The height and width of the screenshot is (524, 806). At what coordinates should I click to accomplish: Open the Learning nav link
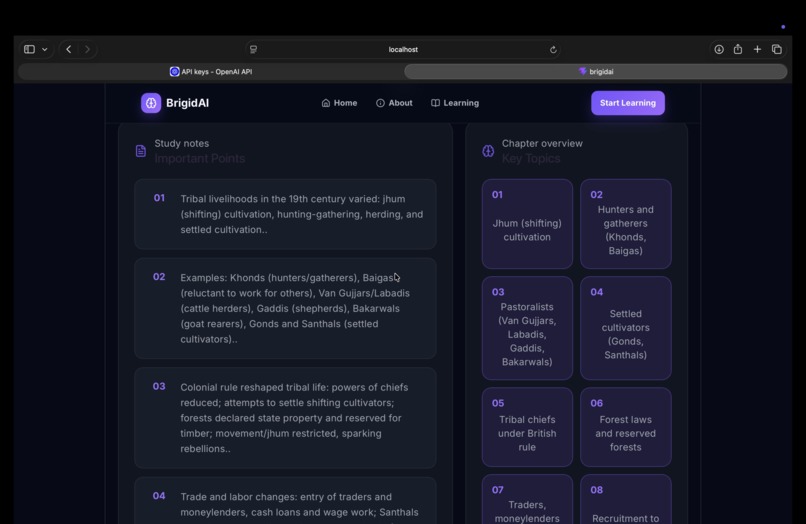(455, 103)
